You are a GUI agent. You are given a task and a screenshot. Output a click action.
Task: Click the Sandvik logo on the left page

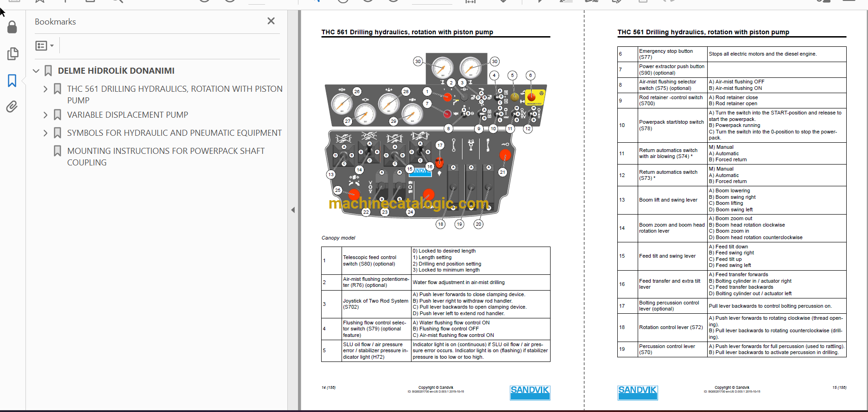[530, 393]
